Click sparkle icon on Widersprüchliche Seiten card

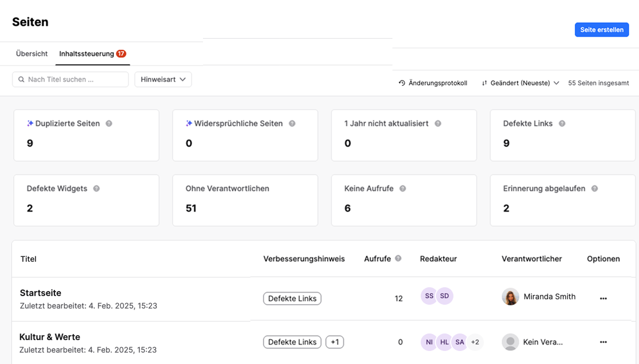[189, 124]
